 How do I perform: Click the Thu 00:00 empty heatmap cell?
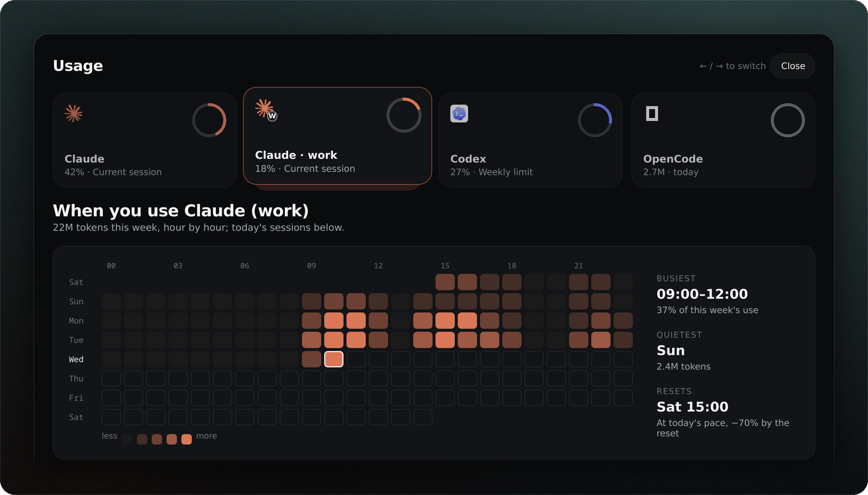coord(111,378)
